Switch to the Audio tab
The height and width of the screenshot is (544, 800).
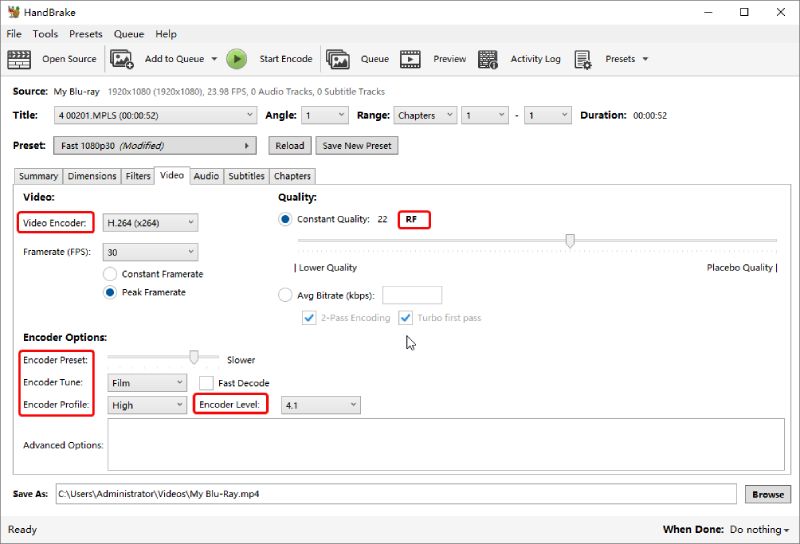click(x=206, y=176)
